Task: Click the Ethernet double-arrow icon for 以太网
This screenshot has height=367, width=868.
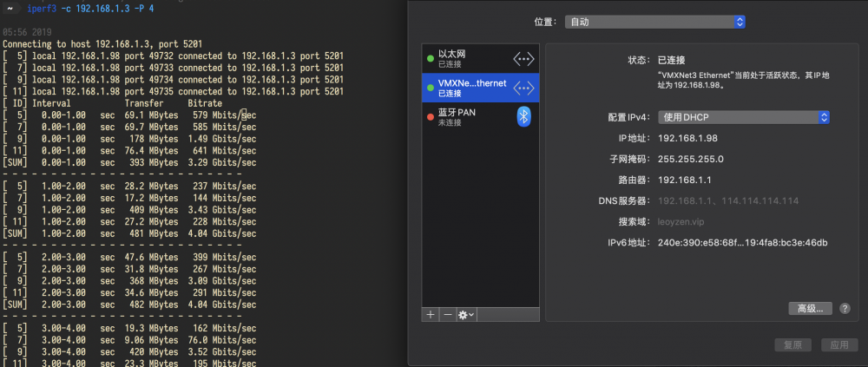Action: (x=523, y=58)
